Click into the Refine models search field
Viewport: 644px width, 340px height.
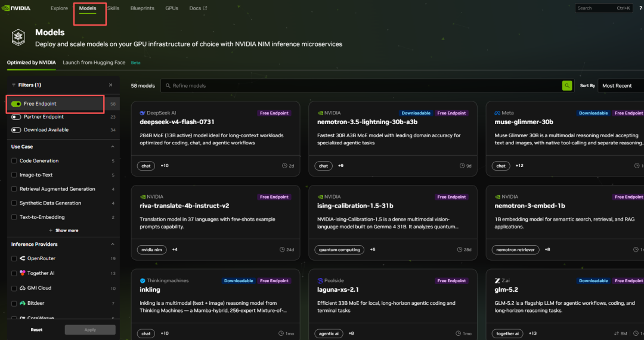(x=361, y=85)
